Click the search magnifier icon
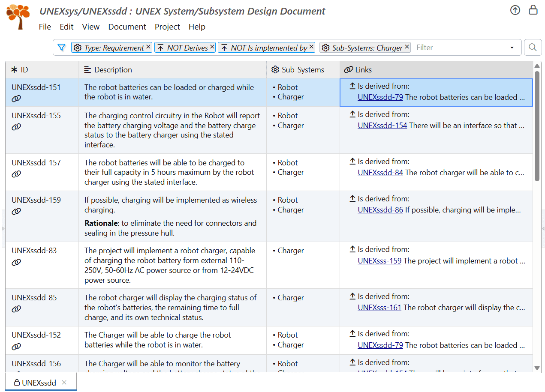 [533, 47]
